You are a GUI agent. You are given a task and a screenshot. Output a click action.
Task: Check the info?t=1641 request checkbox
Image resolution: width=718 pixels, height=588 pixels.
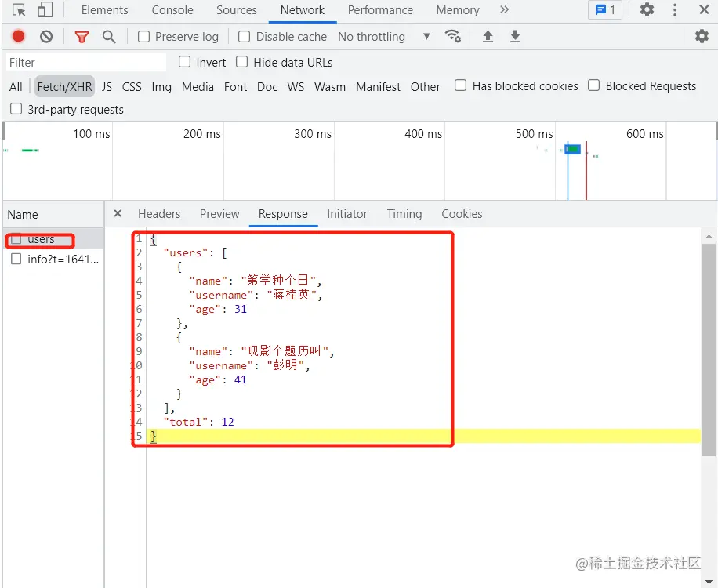coord(16,260)
